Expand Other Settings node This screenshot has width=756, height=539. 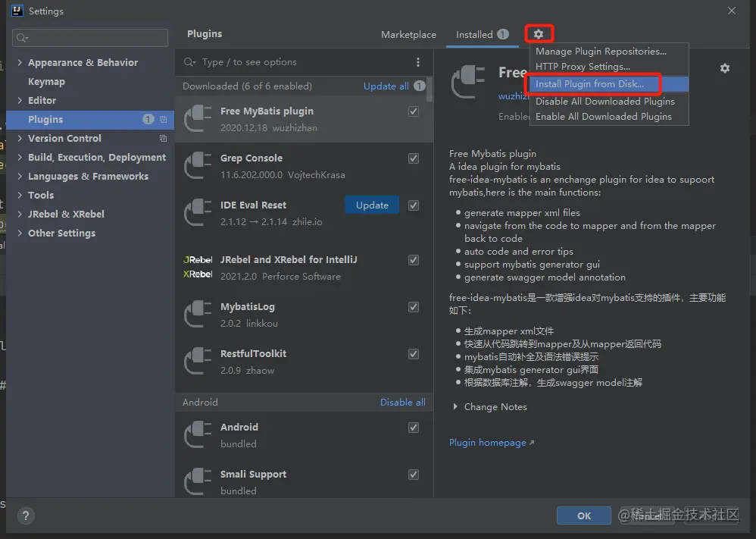click(20, 233)
